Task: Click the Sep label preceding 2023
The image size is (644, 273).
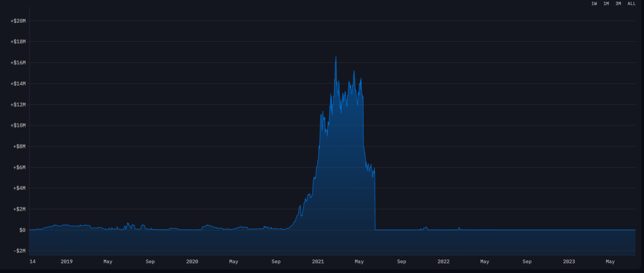Action: point(527,261)
